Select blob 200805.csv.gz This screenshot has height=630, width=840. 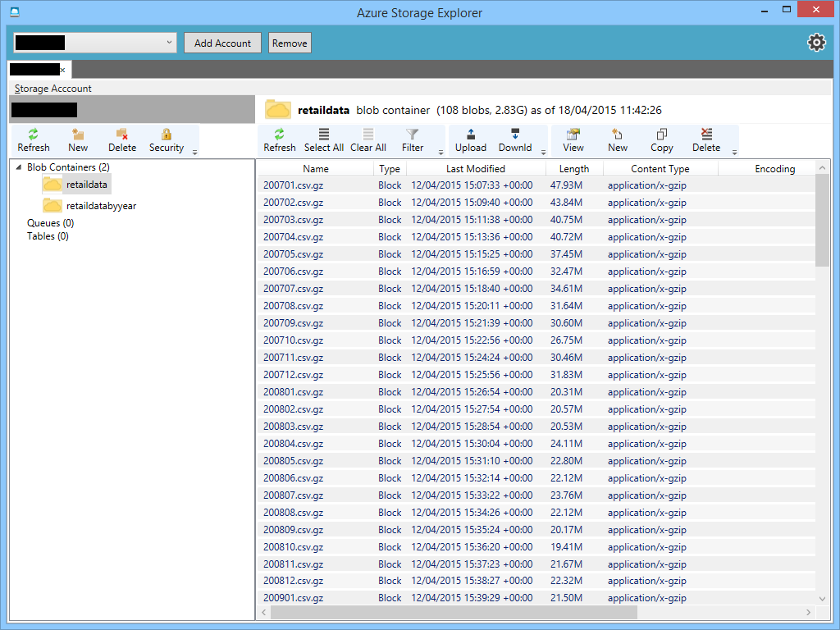click(536, 461)
